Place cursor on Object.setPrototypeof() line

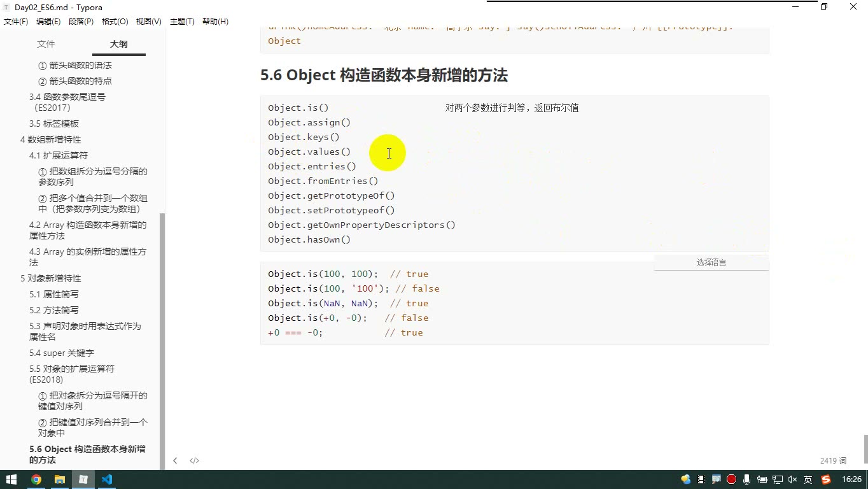point(332,210)
